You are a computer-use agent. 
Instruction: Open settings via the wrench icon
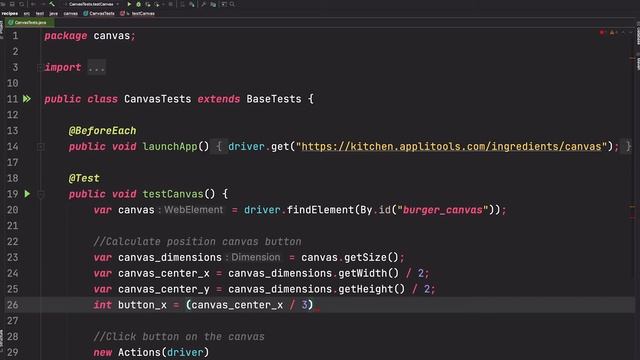(x=203, y=4)
